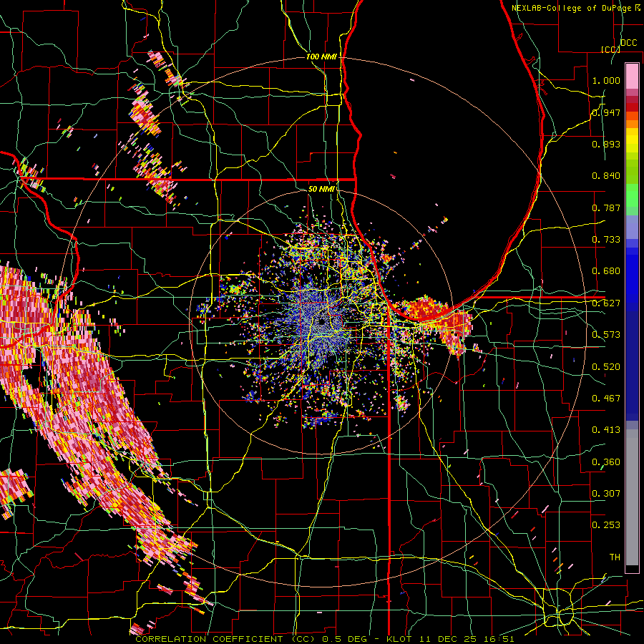Click the 0.307 scale value
Screen dimensions: 644x644
[606, 493]
